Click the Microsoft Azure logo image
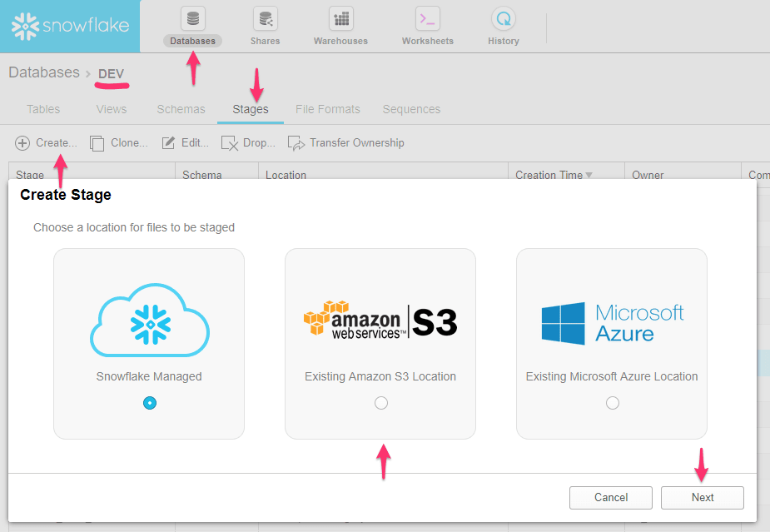Image resolution: width=770 pixels, height=532 pixels. tap(612, 323)
